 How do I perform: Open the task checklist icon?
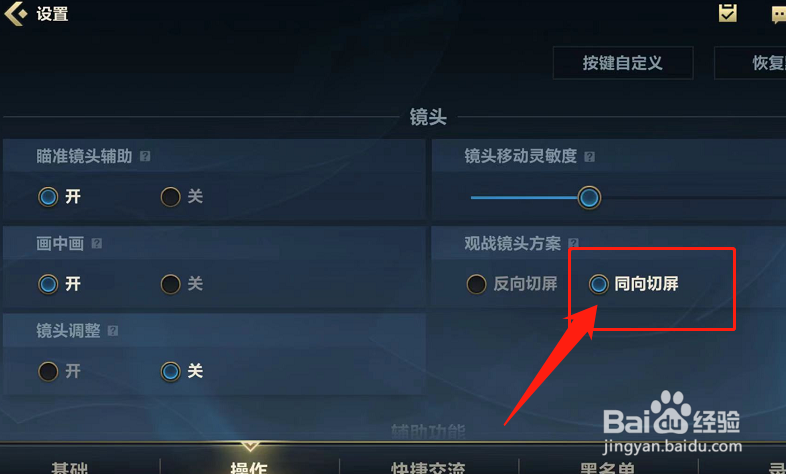(727, 13)
